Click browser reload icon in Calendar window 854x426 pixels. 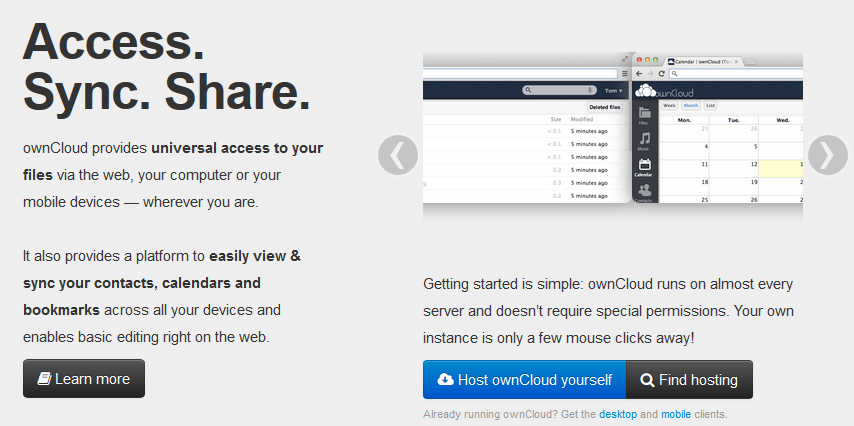(662, 74)
